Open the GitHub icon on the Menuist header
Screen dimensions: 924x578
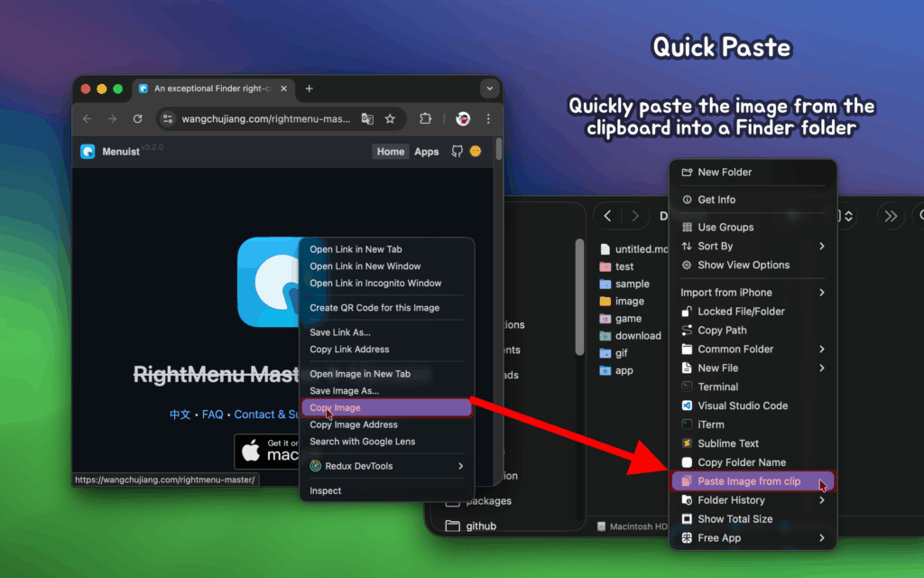click(457, 151)
